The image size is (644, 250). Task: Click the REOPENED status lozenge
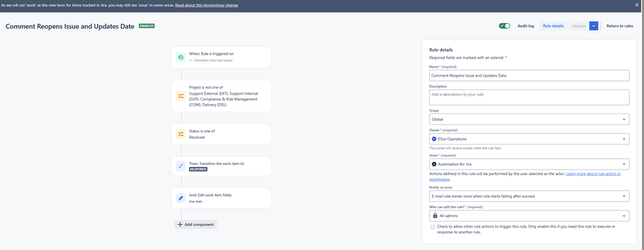tap(198, 169)
